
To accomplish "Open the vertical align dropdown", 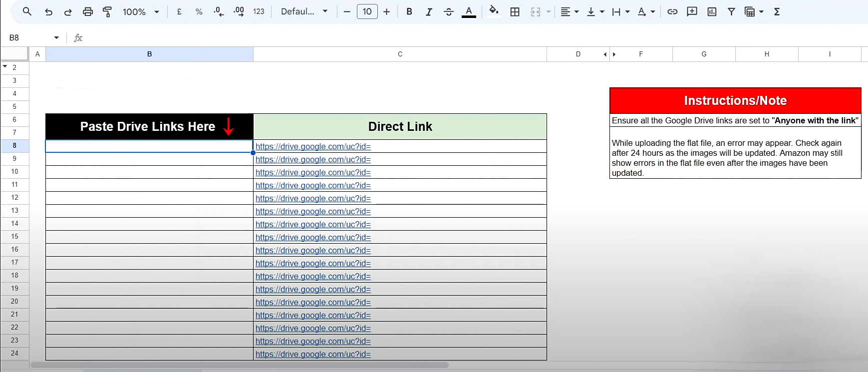I will [x=595, y=11].
